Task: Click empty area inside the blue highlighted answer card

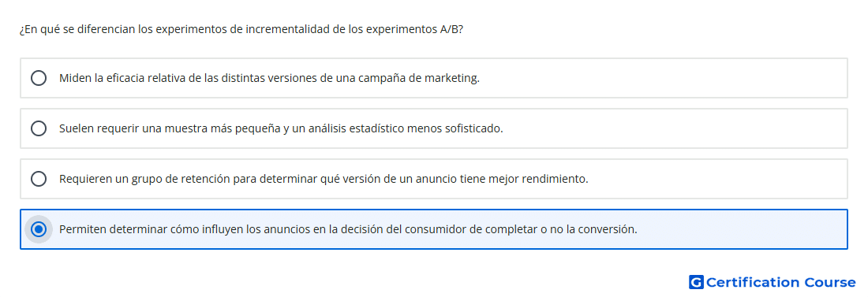Action: click(742, 229)
